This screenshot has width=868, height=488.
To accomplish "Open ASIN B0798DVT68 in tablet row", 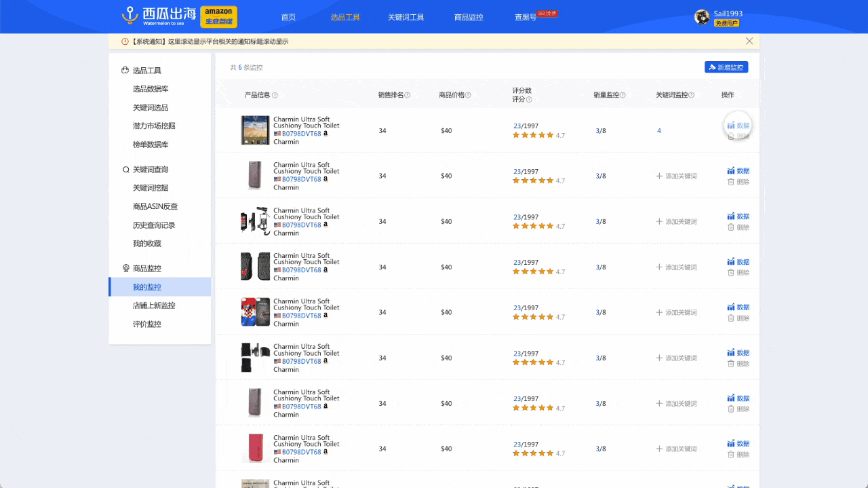I will (x=302, y=134).
